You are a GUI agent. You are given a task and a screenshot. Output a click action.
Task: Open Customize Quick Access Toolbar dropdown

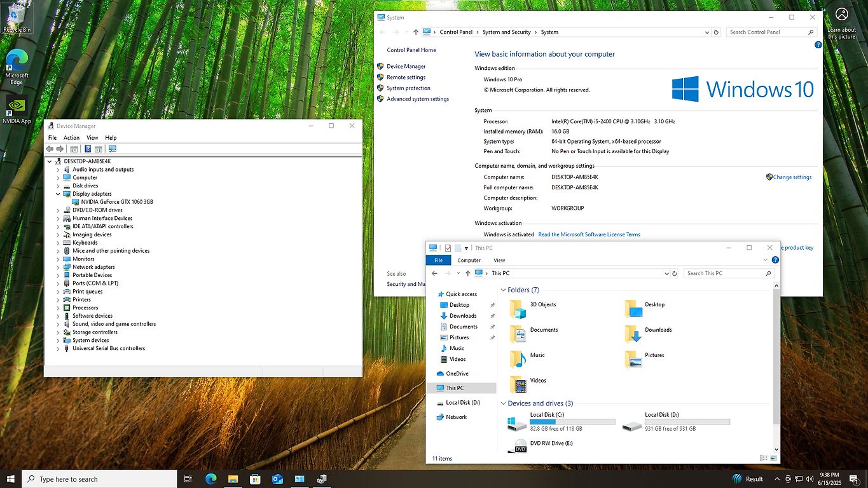[x=466, y=248]
